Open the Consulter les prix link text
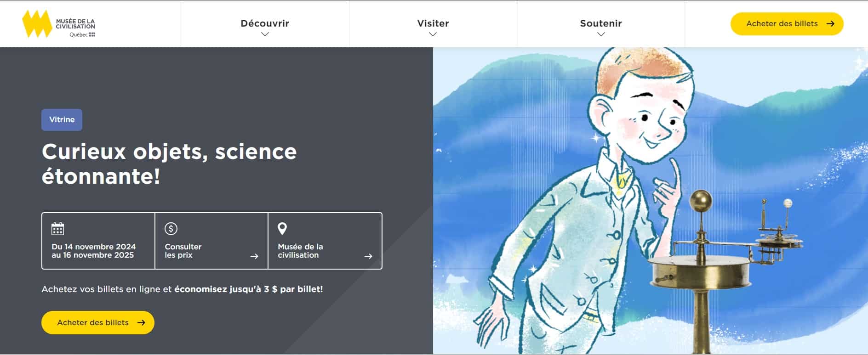Viewport: 868px width, 355px height. [183, 251]
